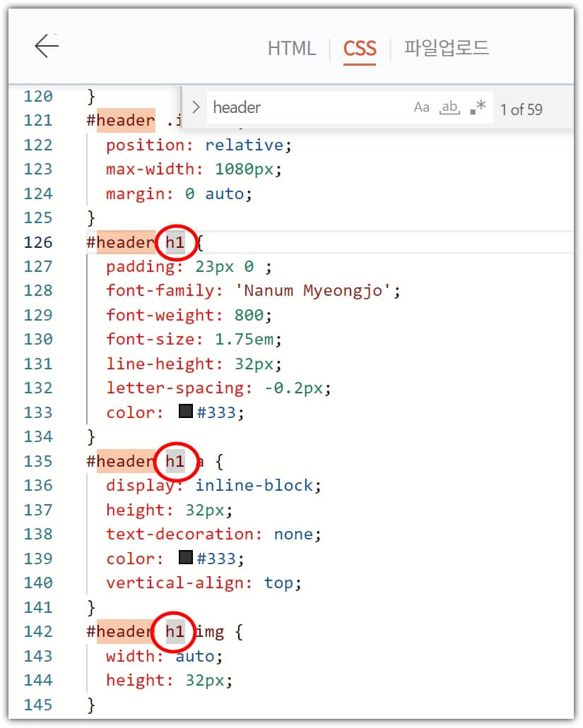Click "font-size: 1.75em;" on line 130
Screen dimensions: 583x728
(194, 340)
